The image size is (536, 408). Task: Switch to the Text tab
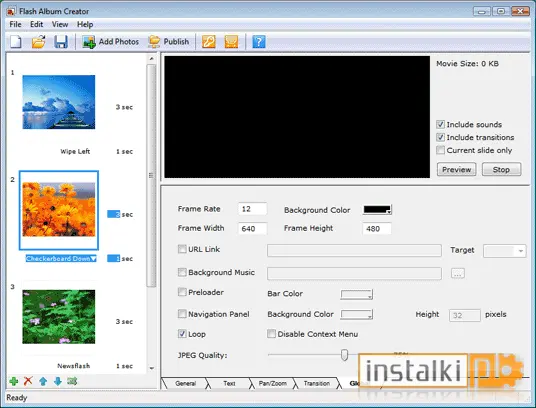[x=229, y=383]
